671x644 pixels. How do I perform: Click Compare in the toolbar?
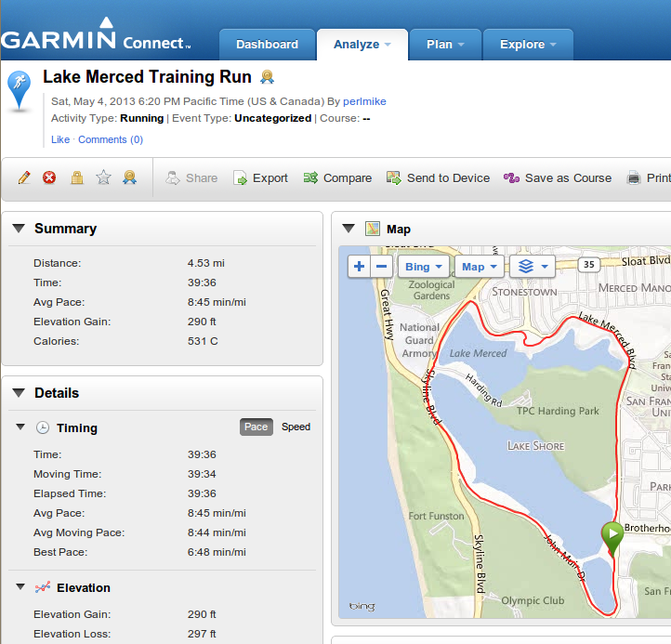337,178
